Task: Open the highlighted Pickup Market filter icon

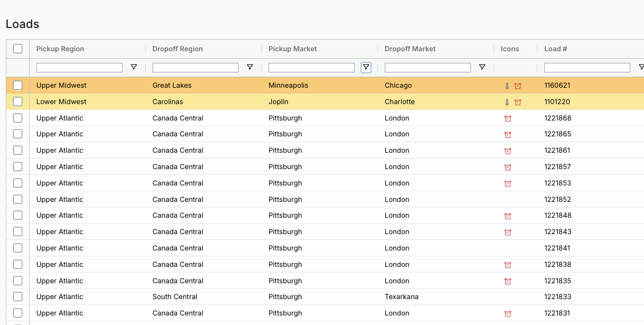Action: pos(366,67)
